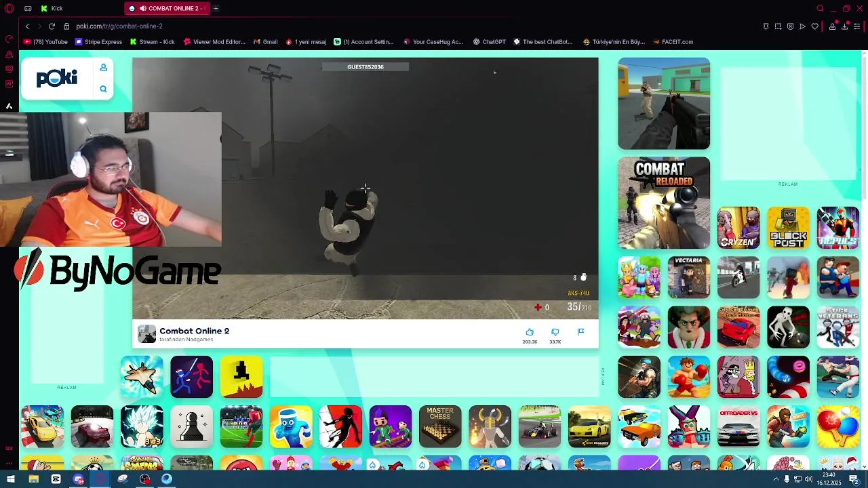Open the rifle shooter game thumbnail top right
This screenshot has height=488, width=868.
click(x=664, y=104)
